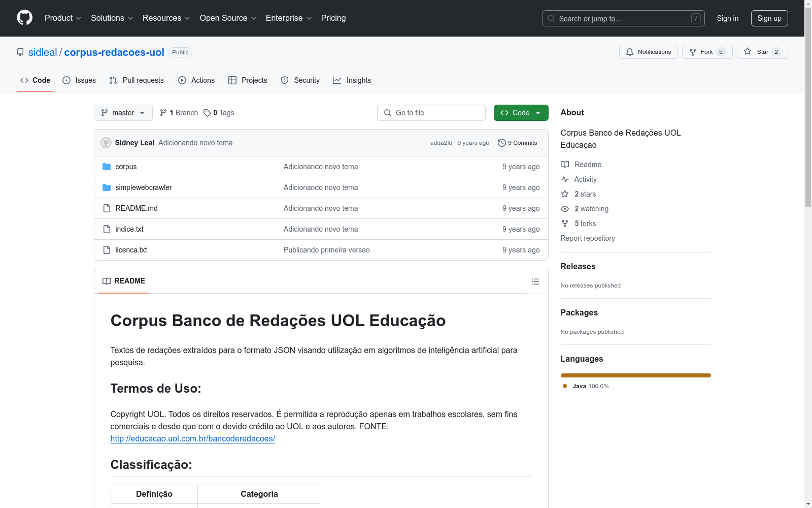Viewport: 812px width, 508px height.
Task: Click the 9 Commits link
Action: click(518, 143)
